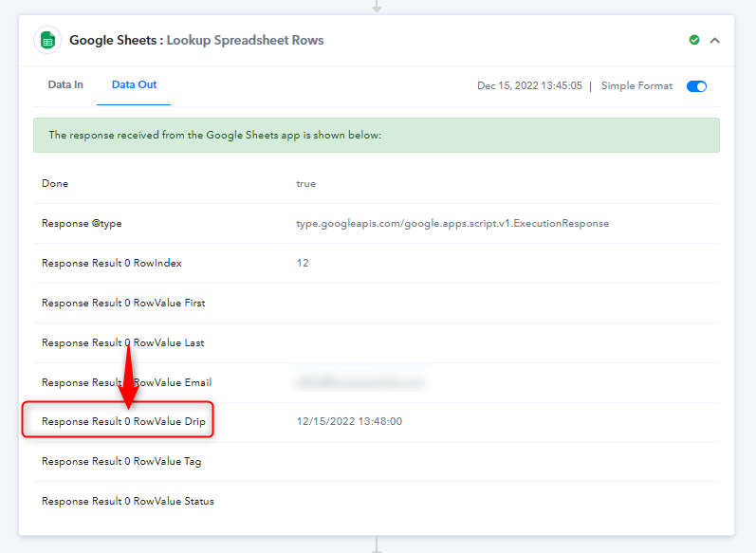The image size is (756, 553).
Task: Select the Response Result 0 RowIndex label
Action: pyautogui.click(x=112, y=264)
